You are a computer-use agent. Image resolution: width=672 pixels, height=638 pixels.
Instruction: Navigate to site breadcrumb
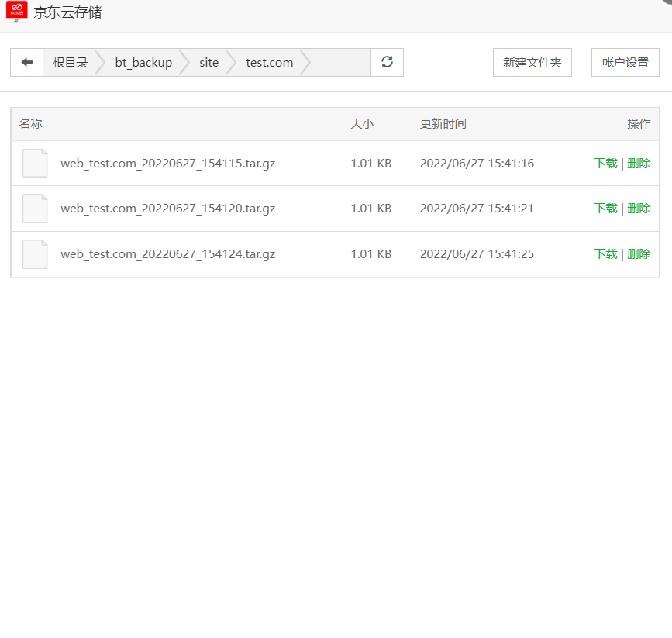click(x=209, y=63)
